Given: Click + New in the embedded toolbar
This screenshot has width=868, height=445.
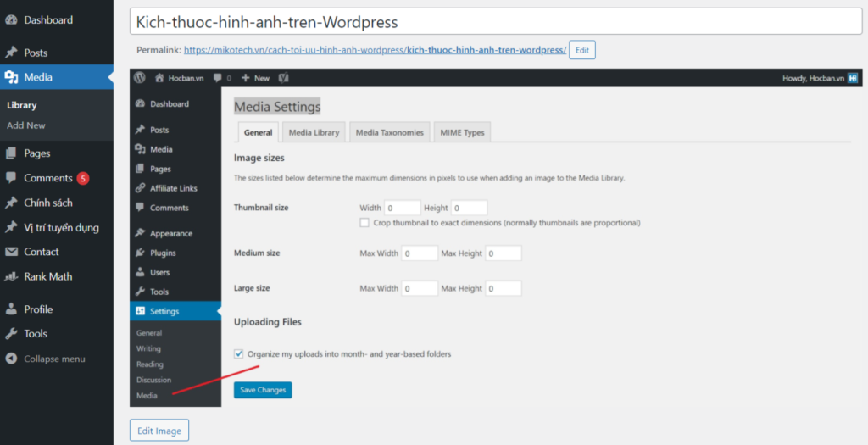Looking at the screenshot, I should click(x=255, y=78).
